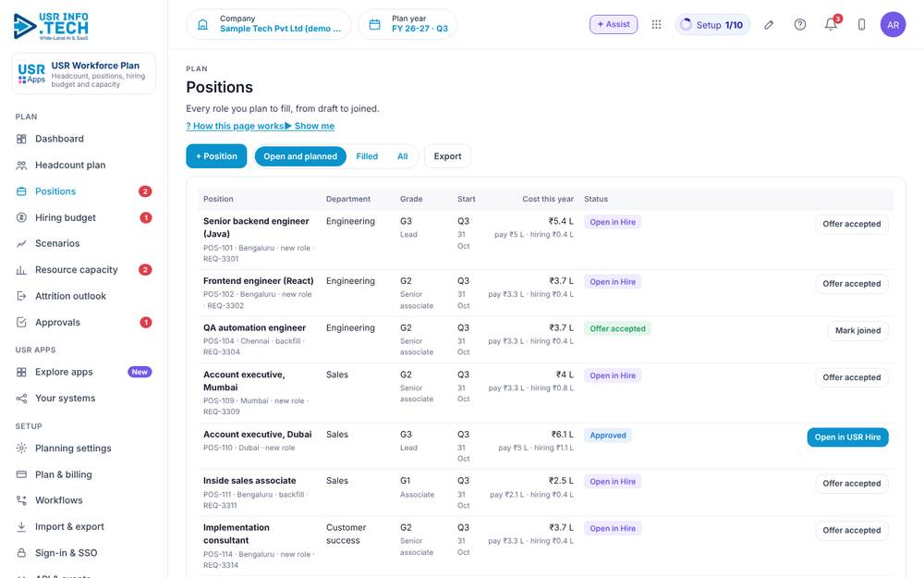Click the Show me link
924x578 pixels.
click(310, 126)
